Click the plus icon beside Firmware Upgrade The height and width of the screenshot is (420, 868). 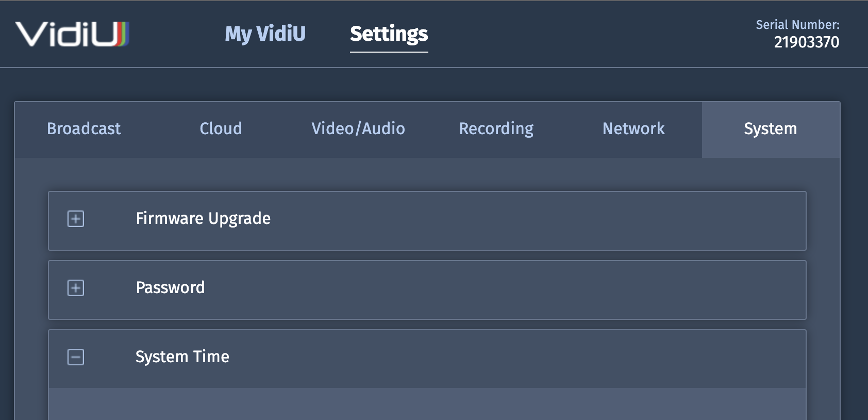click(x=76, y=219)
